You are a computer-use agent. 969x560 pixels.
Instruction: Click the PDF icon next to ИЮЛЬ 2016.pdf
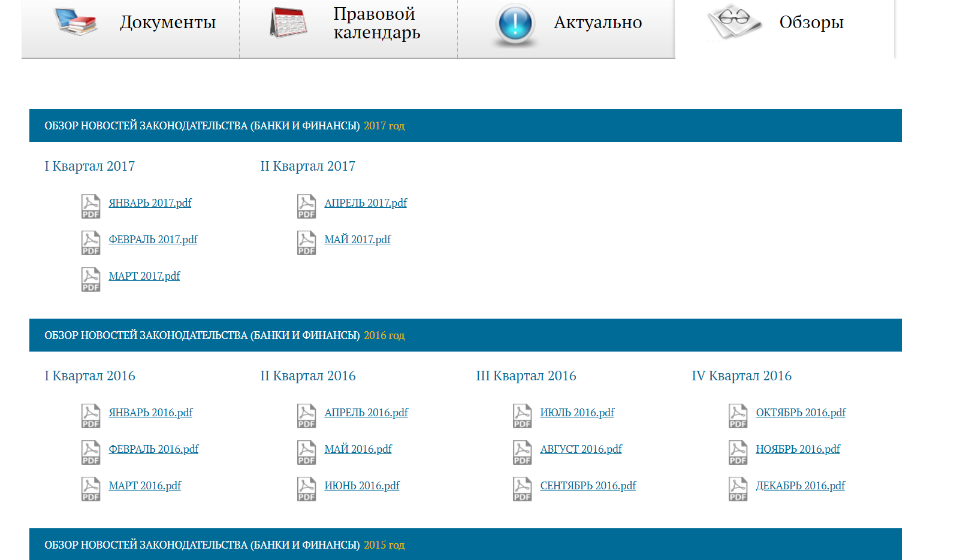pos(522,416)
